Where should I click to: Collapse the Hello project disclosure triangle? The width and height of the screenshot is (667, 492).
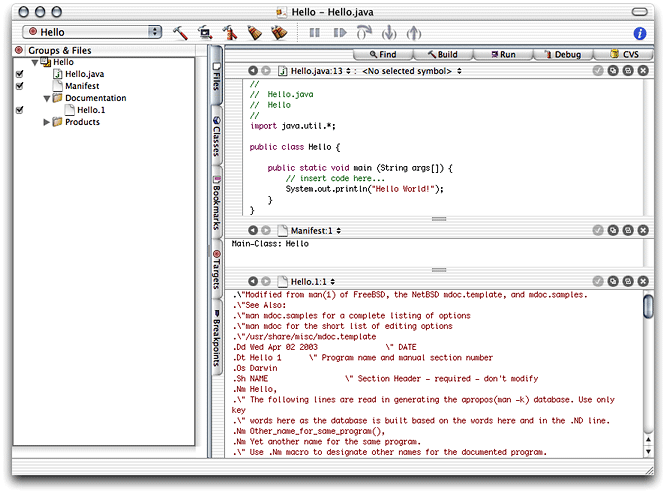click(35, 63)
